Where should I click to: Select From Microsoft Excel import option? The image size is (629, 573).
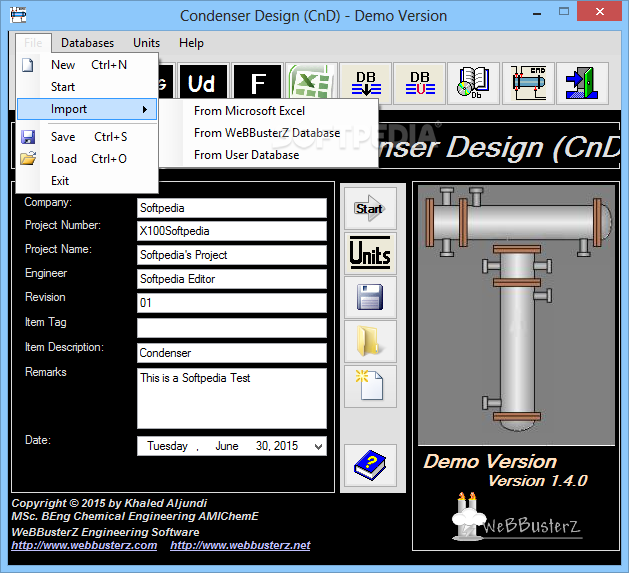pyautogui.click(x=269, y=111)
